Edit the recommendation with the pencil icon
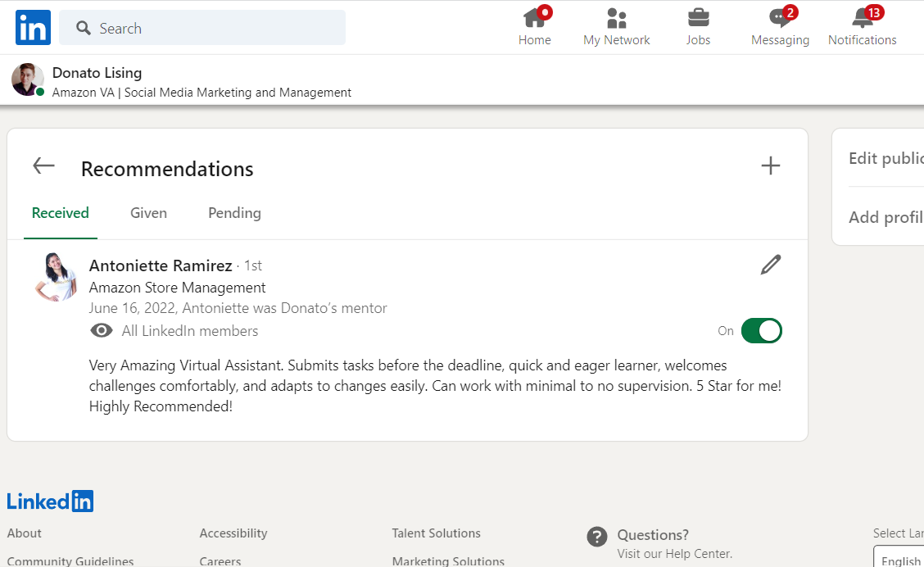 click(770, 265)
